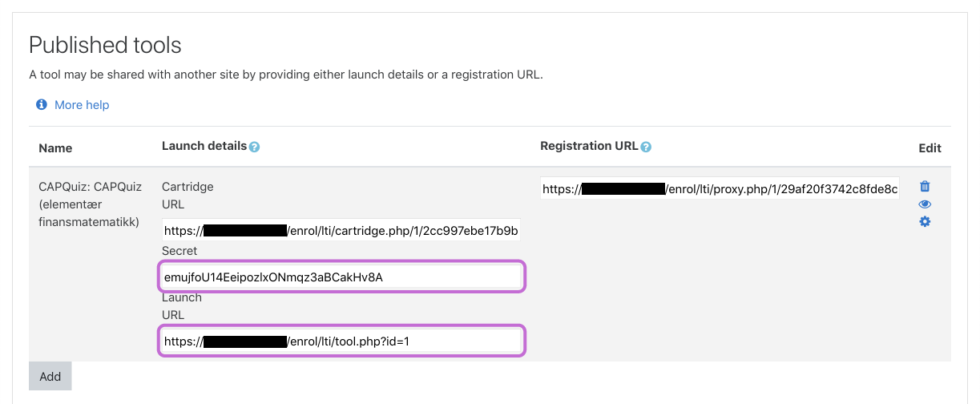This screenshot has width=980, height=404.
Task: Click the 'Launch URL' label
Action: 182,305
